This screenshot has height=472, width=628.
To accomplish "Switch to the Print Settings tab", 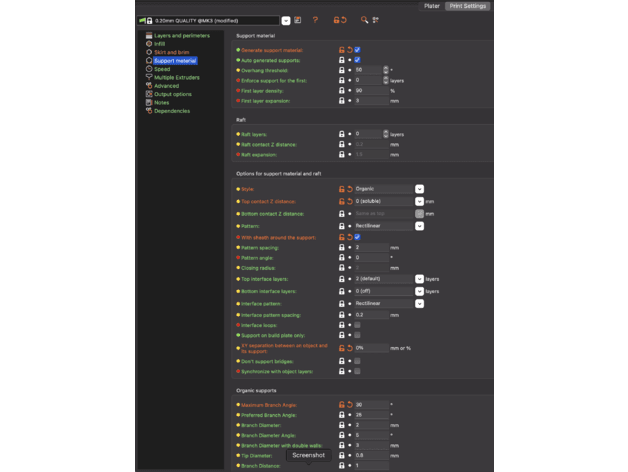I will pos(467,6).
